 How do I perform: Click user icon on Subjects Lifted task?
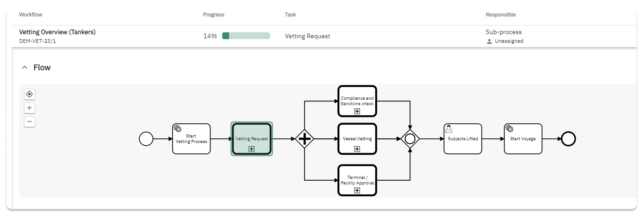coord(449,129)
